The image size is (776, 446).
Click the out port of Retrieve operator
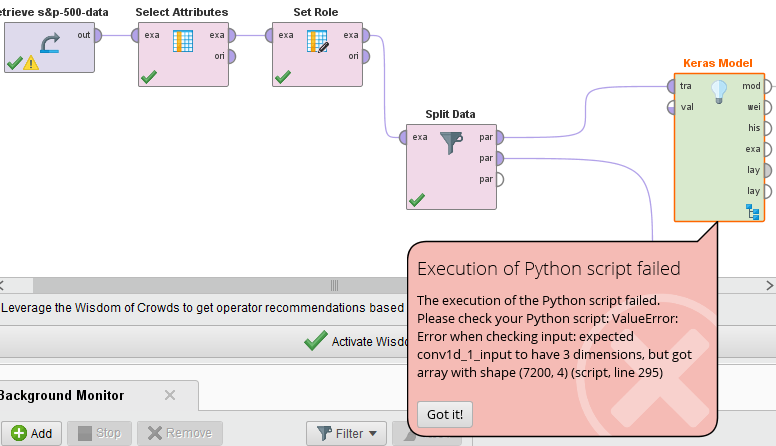tap(97, 36)
